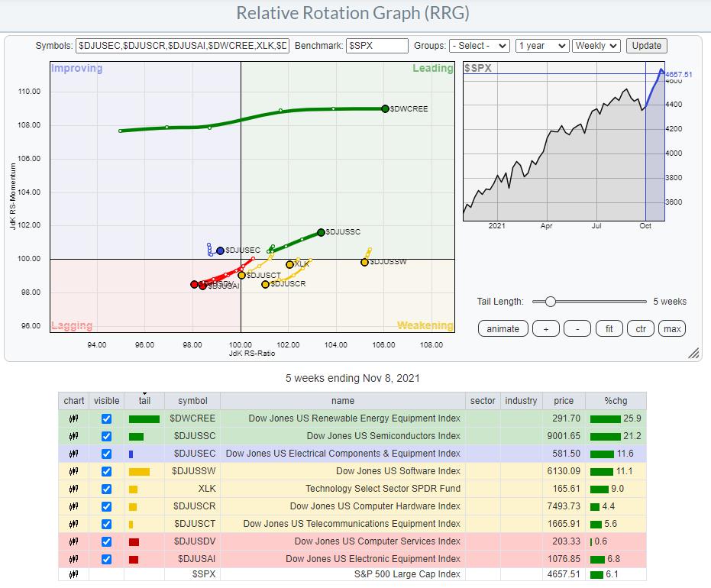Open chart icon for $DJUSSW row

74,471
